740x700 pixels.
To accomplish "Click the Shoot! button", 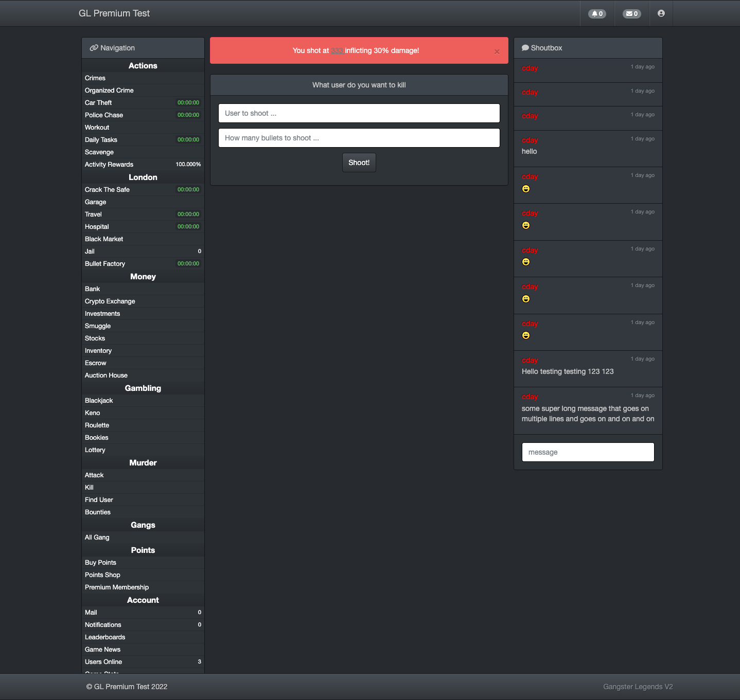I will coord(359,163).
